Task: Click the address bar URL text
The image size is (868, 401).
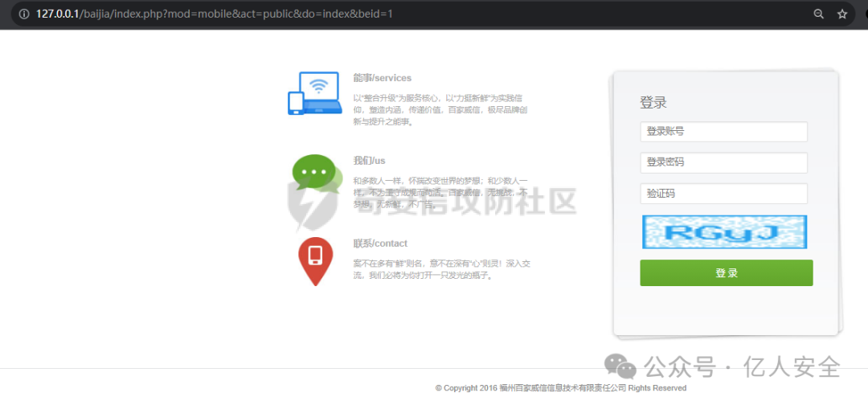Action: [215, 14]
